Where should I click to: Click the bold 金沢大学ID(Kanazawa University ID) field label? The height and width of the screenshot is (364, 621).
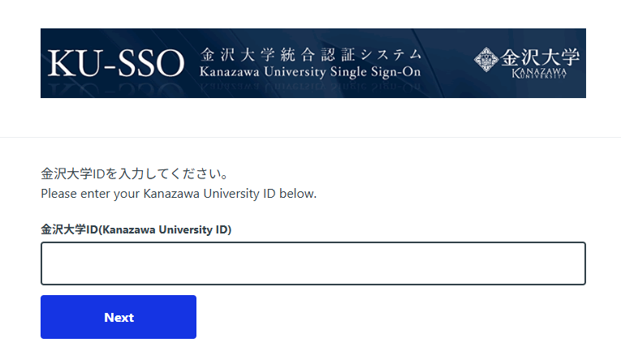[136, 229]
